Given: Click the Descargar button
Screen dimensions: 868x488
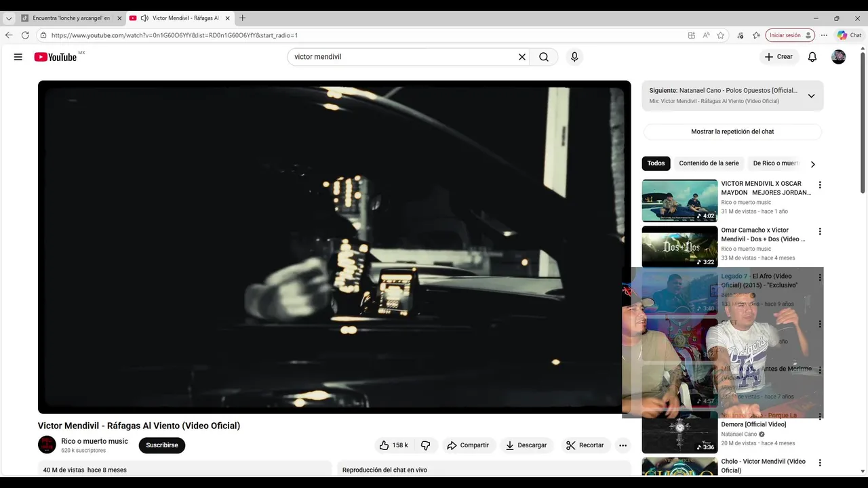Looking at the screenshot, I should (526, 445).
